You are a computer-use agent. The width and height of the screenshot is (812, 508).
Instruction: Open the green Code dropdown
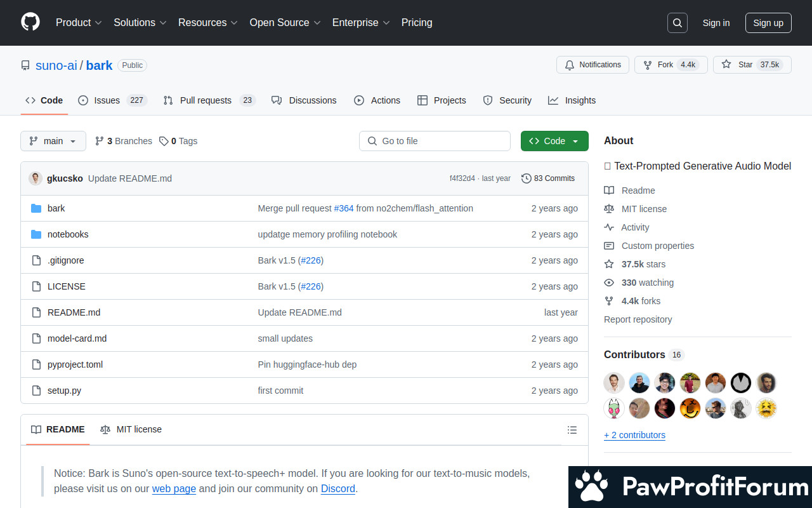pyautogui.click(x=554, y=141)
